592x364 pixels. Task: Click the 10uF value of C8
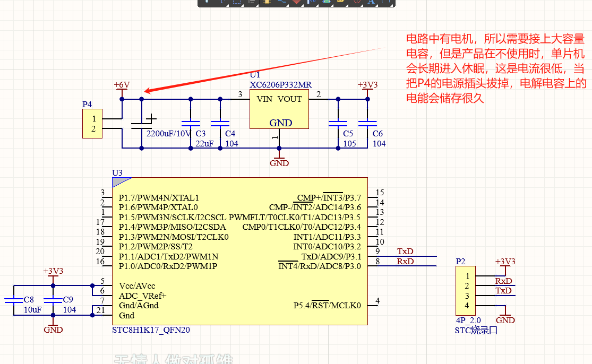point(32,310)
